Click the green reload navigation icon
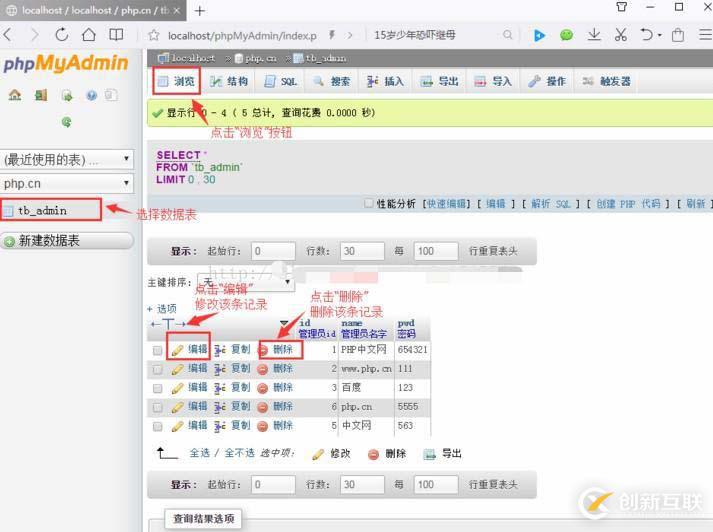Screen dimensions: 713x532 pos(66,121)
